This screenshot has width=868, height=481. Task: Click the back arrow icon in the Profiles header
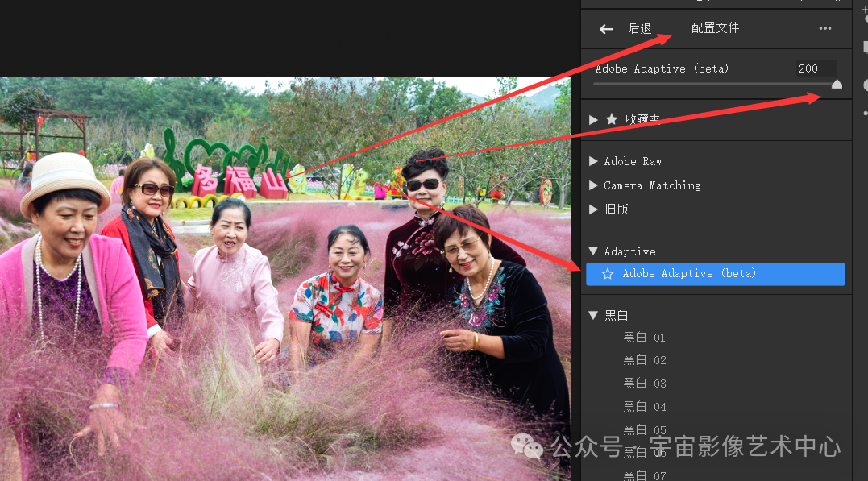click(x=605, y=28)
